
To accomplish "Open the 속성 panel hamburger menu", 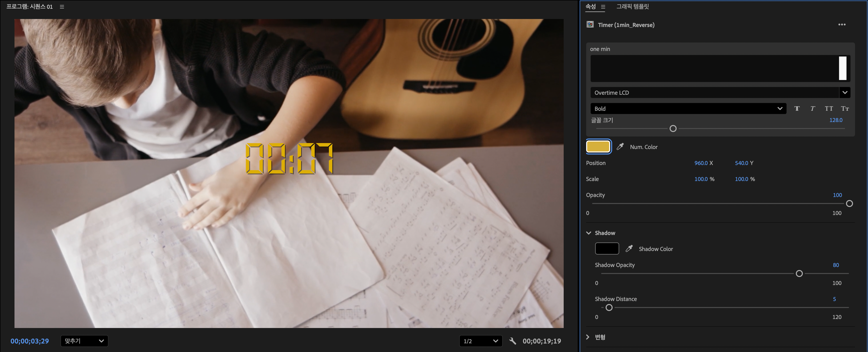I will [603, 7].
